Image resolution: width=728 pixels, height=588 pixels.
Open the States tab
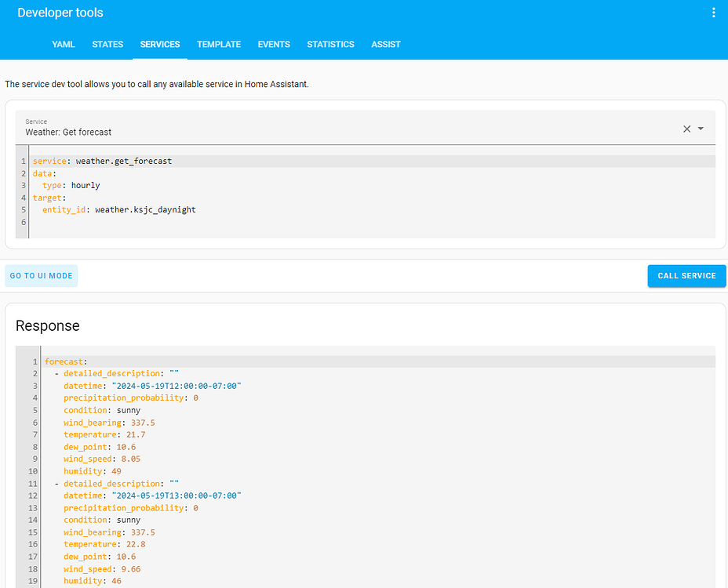[x=107, y=45]
